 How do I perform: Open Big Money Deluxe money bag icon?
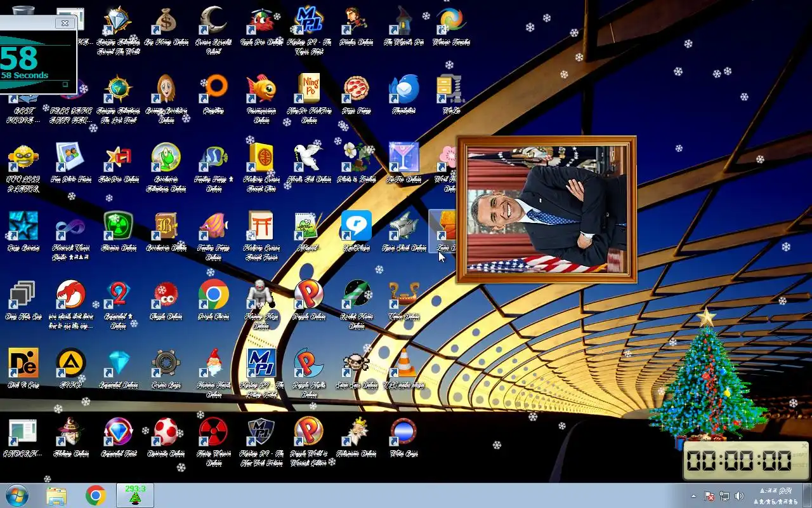pos(166,20)
